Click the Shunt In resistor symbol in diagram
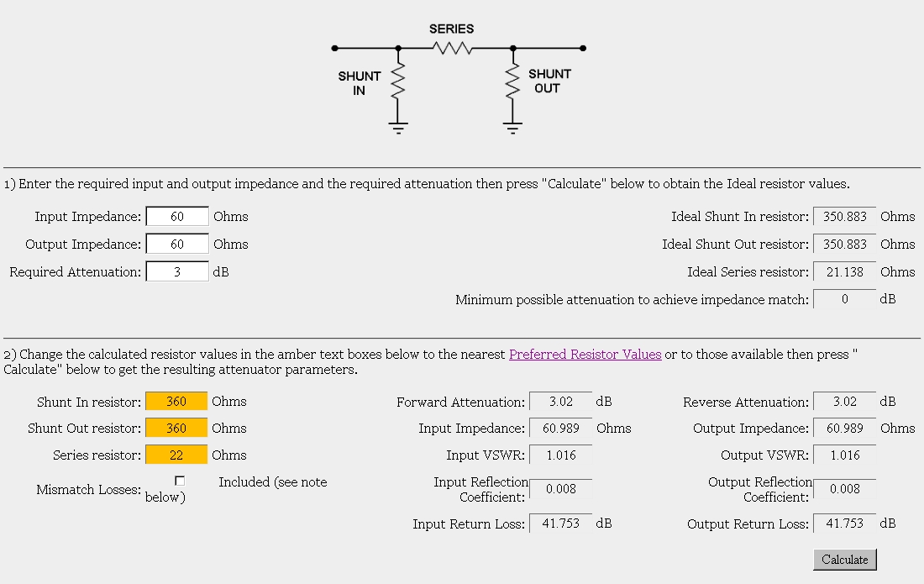The image size is (924, 584). pos(398,82)
